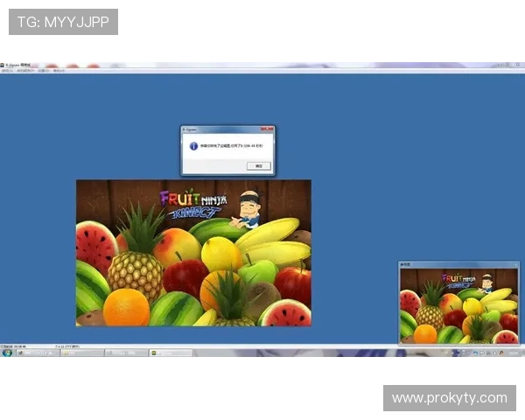Click the blue information icon in the dialog

[x=193, y=146]
